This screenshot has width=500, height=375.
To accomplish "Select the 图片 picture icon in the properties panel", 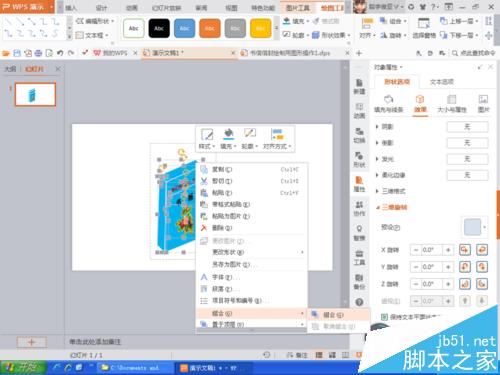I will click(483, 104).
